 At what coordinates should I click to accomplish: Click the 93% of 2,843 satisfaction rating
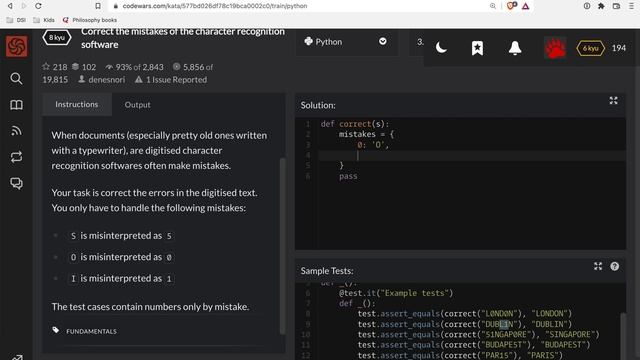(134, 67)
